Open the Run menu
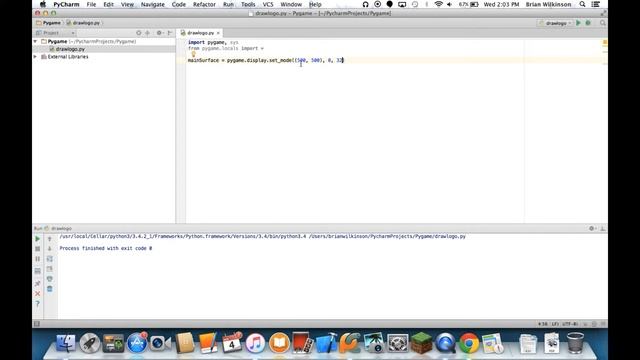This screenshot has width=640, height=360. pyautogui.click(x=229, y=4)
